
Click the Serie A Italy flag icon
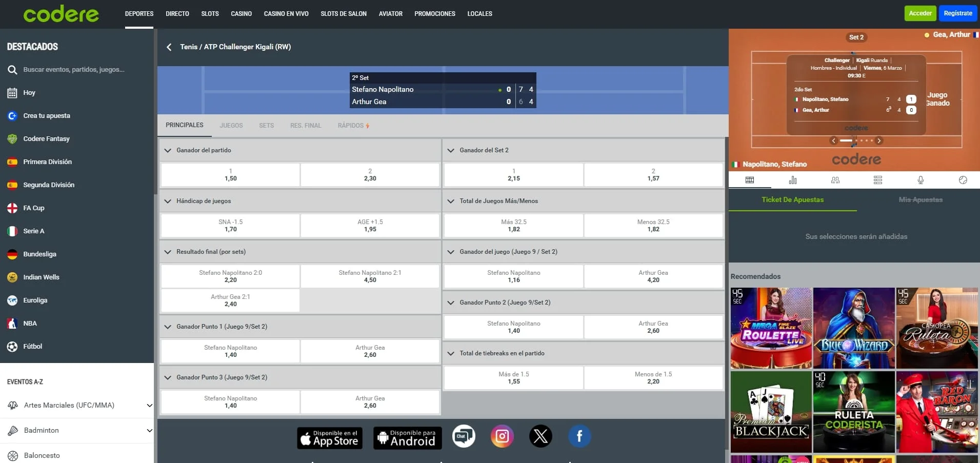coord(12,231)
